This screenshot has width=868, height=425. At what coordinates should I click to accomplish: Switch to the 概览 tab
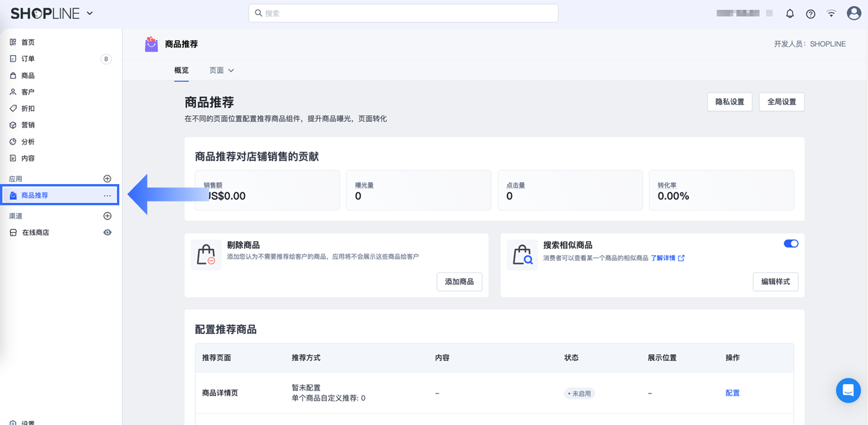tap(181, 70)
